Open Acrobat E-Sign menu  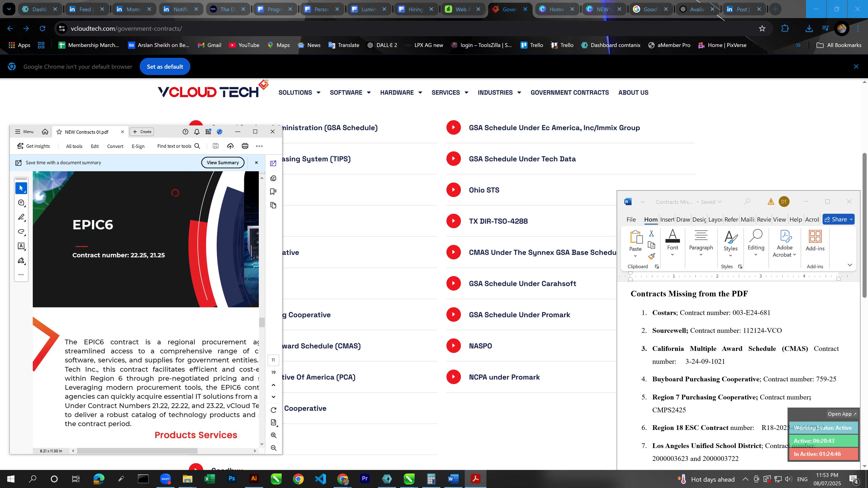(138, 146)
